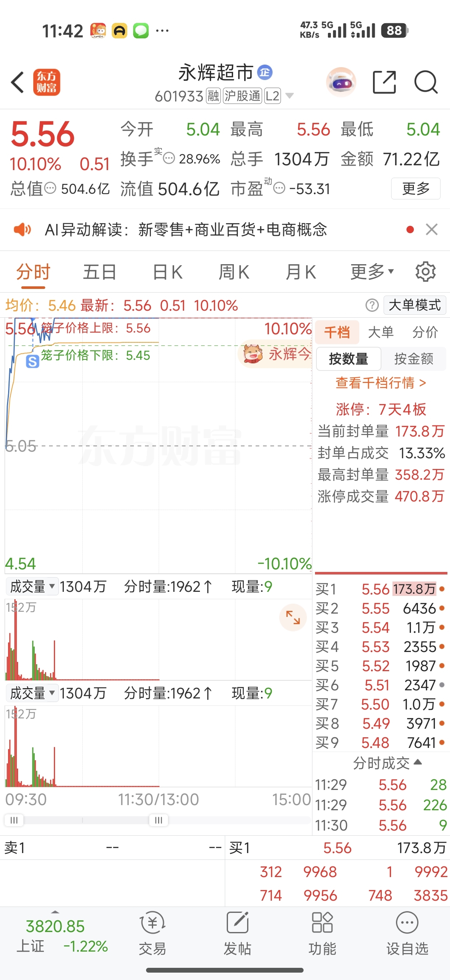Tap the 买2 row at 5.55
This screenshot has height=980, width=450.
coord(380,608)
